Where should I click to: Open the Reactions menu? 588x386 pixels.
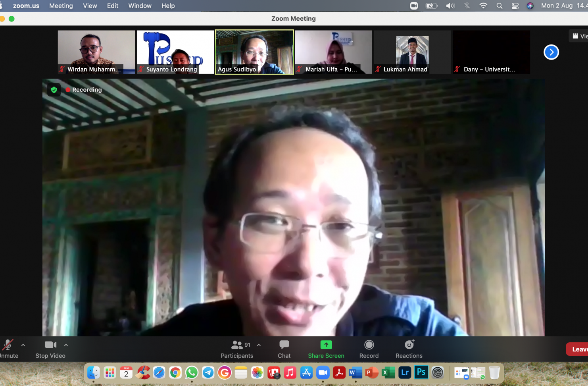[x=409, y=349]
